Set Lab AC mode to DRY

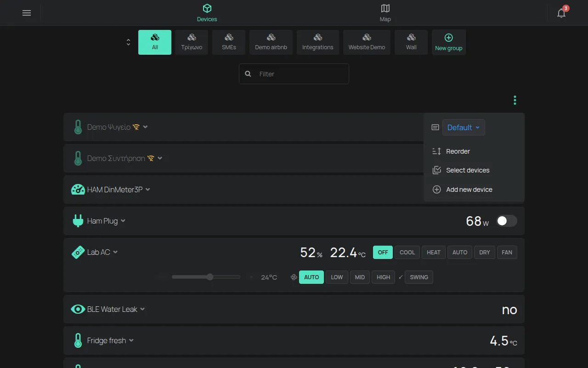point(485,252)
